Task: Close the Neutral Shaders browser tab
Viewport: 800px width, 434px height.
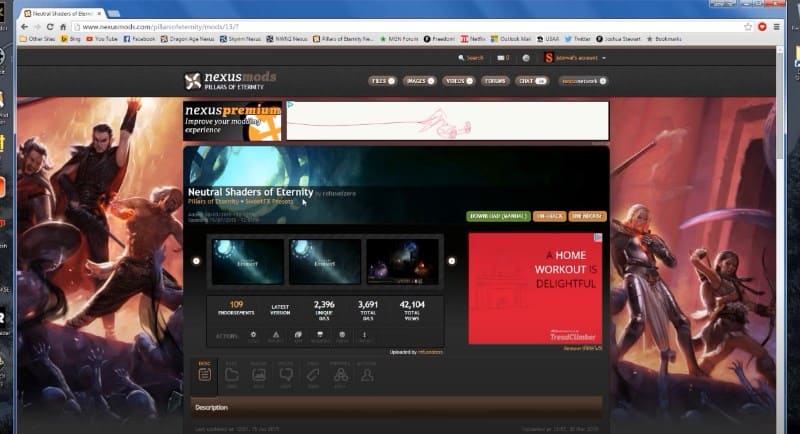Action: (99, 14)
